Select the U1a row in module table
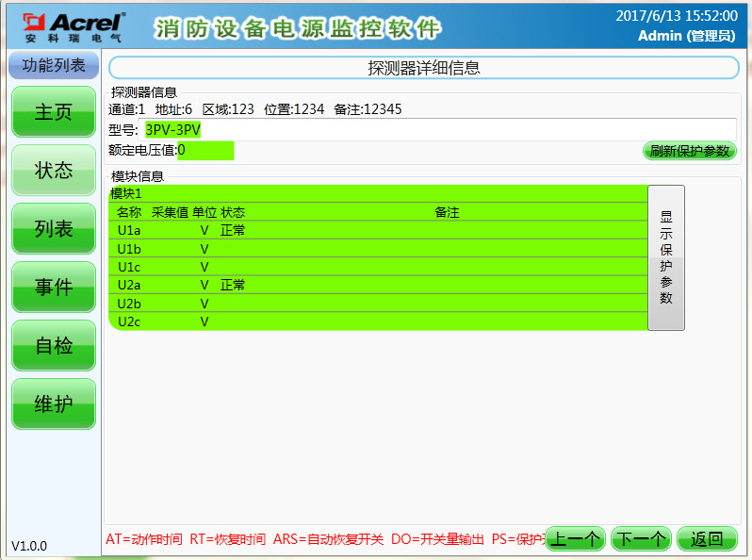Viewport: 752px width, 560px height. (377, 230)
